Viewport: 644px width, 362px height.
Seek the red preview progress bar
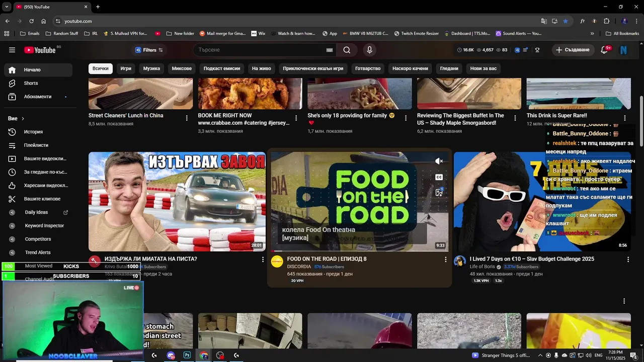point(359,251)
